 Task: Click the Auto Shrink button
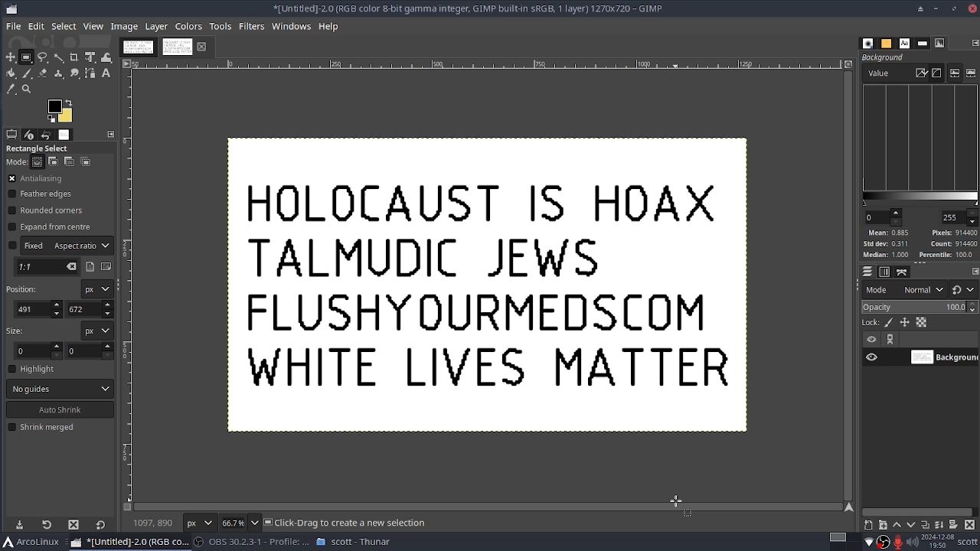[60, 410]
